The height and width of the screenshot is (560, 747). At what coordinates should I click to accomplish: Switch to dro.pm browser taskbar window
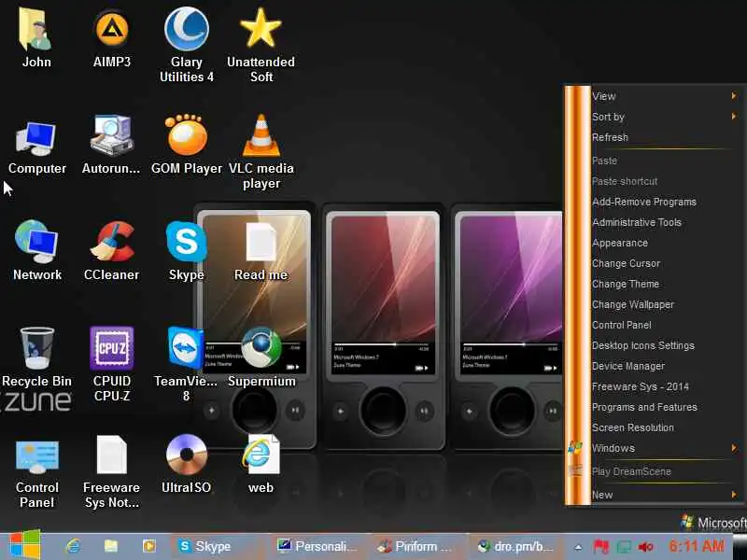coord(516,546)
